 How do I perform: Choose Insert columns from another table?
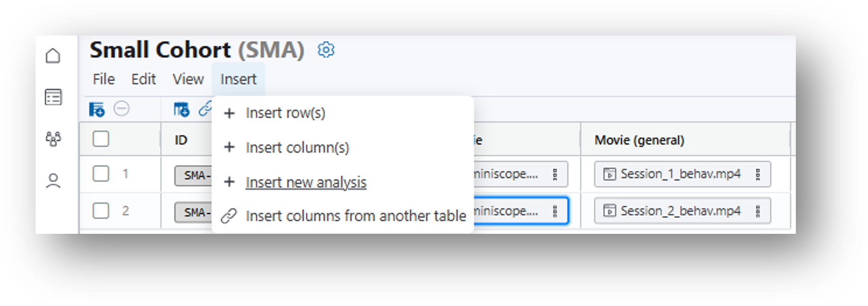(x=355, y=216)
